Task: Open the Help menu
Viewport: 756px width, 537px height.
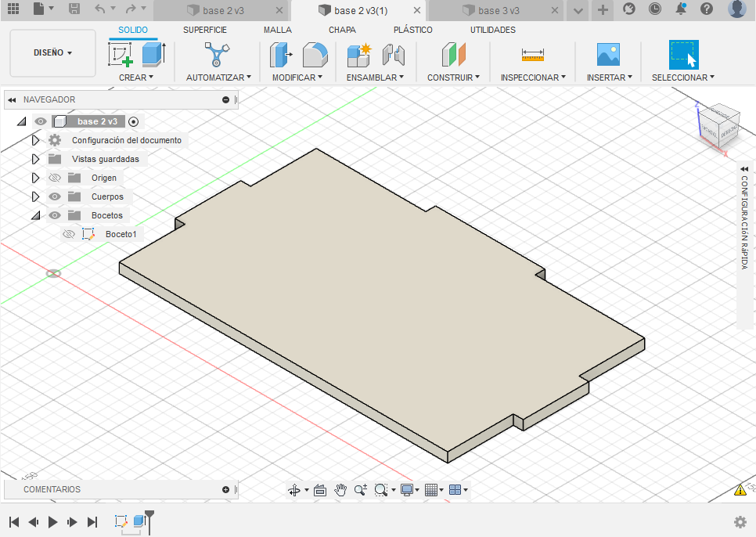Action: 707,9
